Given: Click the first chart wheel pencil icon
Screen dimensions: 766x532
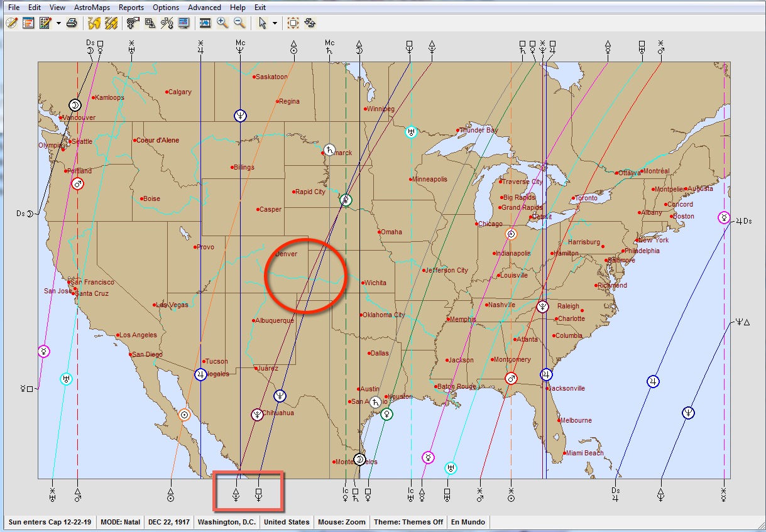Looking at the screenshot, I should [11, 23].
